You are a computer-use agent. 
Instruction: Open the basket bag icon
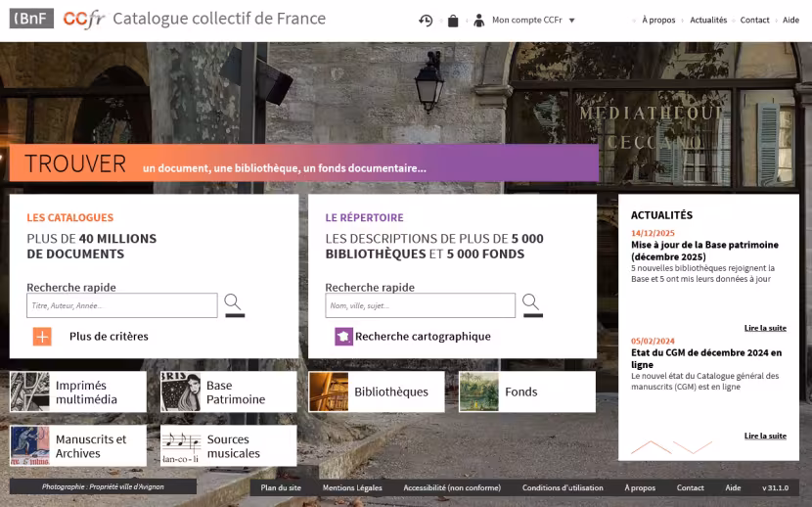click(453, 21)
